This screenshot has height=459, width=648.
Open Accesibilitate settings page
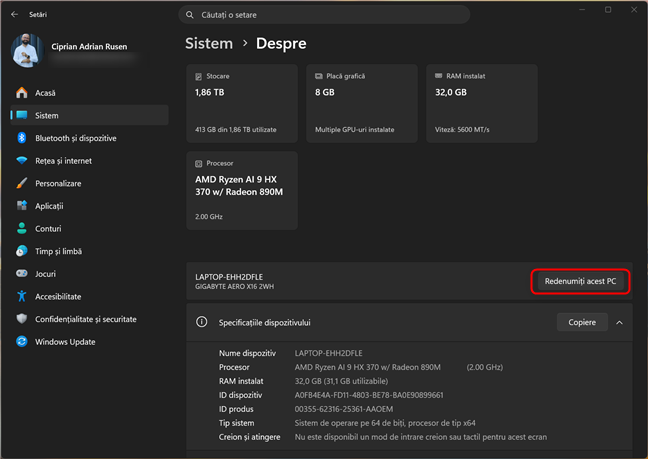pyautogui.click(x=89, y=296)
